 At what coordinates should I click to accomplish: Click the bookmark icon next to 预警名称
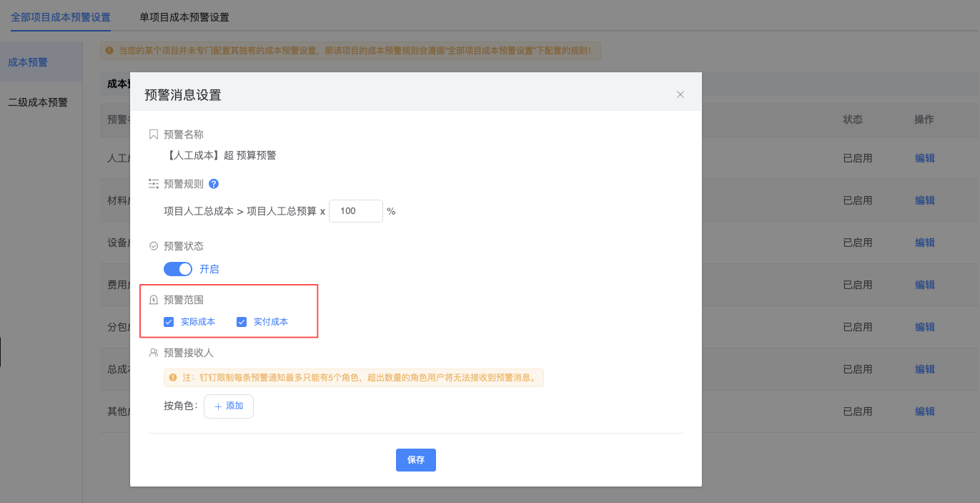click(x=153, y=135)
